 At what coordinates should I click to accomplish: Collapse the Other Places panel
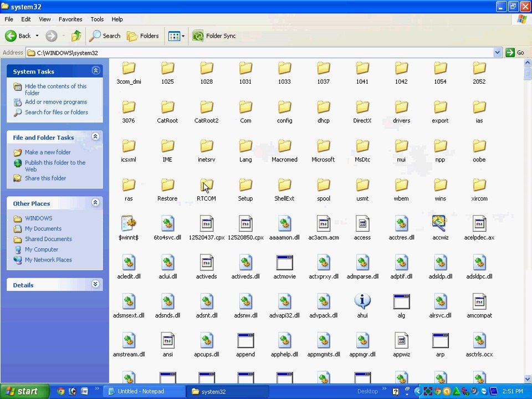[96, 203]
